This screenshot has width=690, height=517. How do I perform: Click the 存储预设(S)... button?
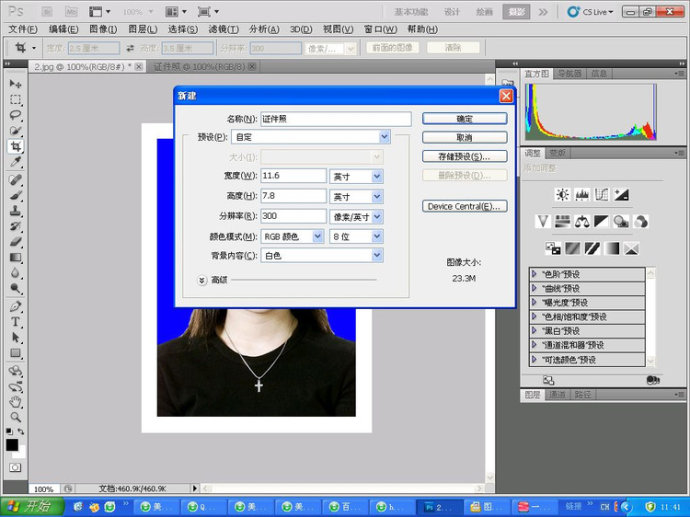[x=464, y=157]
